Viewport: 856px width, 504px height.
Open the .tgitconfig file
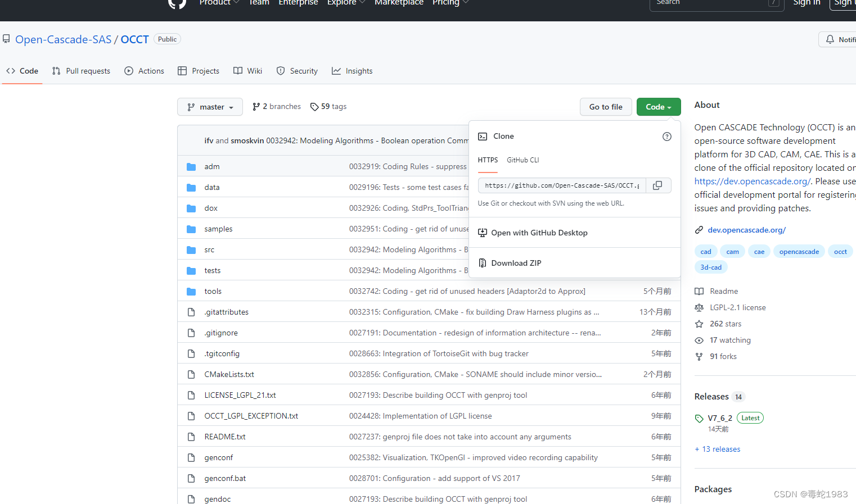[222, 354]
